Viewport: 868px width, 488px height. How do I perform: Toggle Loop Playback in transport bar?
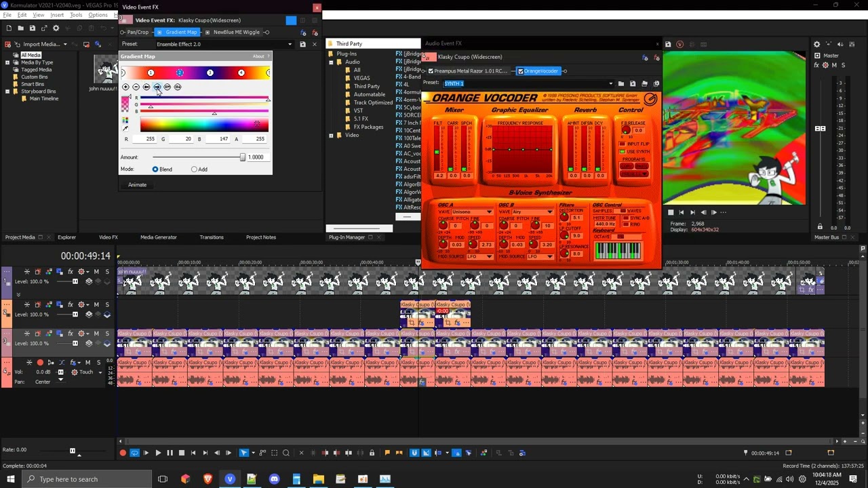[134, 453]
